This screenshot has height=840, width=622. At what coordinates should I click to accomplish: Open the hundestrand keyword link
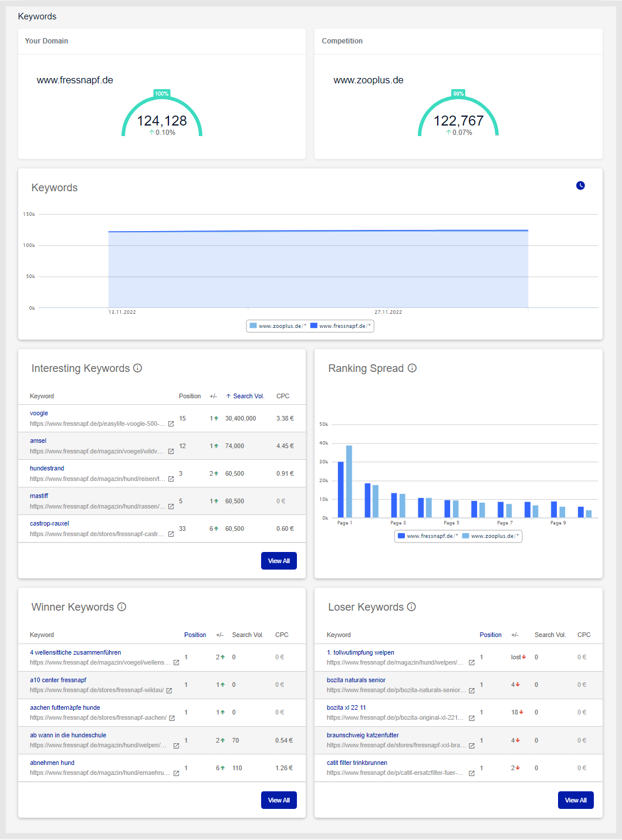pos(47,468)
